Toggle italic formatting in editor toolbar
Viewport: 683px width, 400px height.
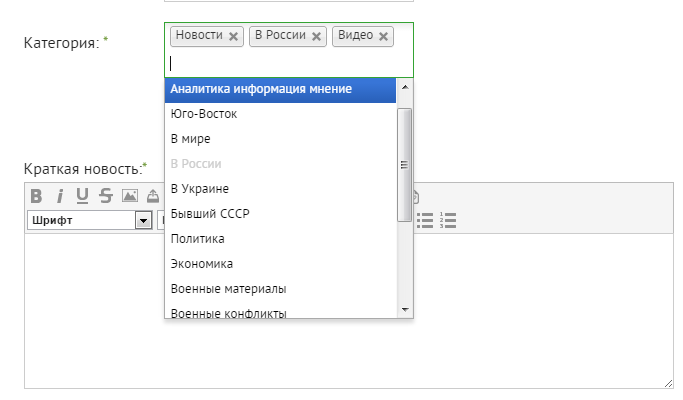(x=59, y=196)
